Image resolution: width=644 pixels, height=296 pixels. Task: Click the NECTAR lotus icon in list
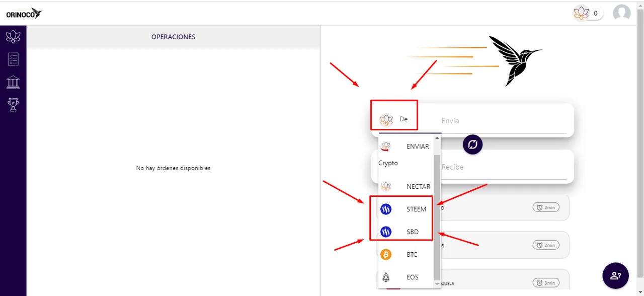pyautogui.click(x=386, y=186)
